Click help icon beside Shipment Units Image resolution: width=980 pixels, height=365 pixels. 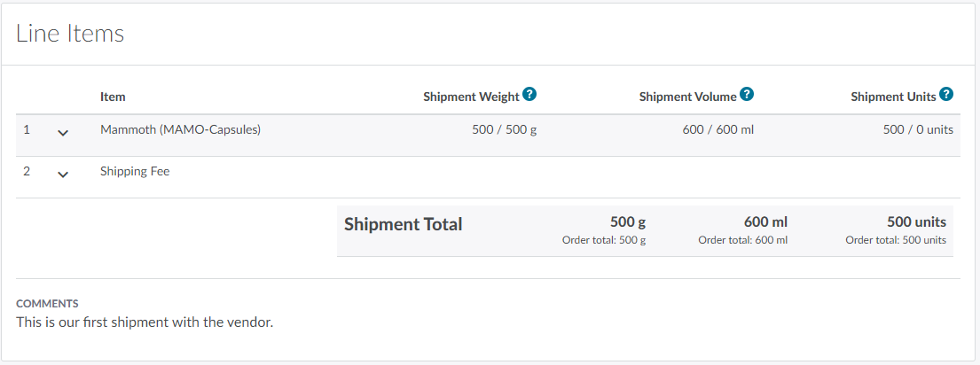coord(946,94)
